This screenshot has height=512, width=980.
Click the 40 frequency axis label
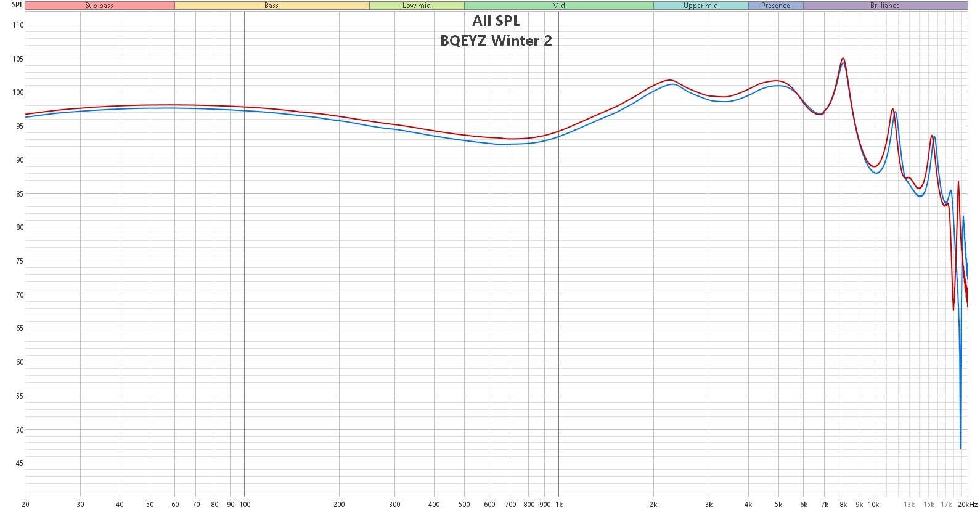click(x=120, y=505)
